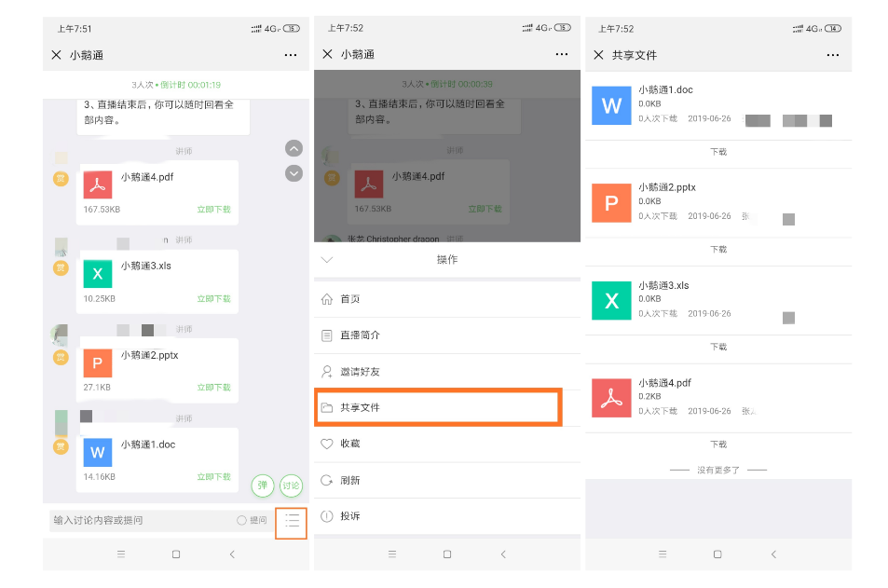
Task: Download 小鹅通3.xls via 立即下载
Action: pyautogui.click(x=214, y=298)
